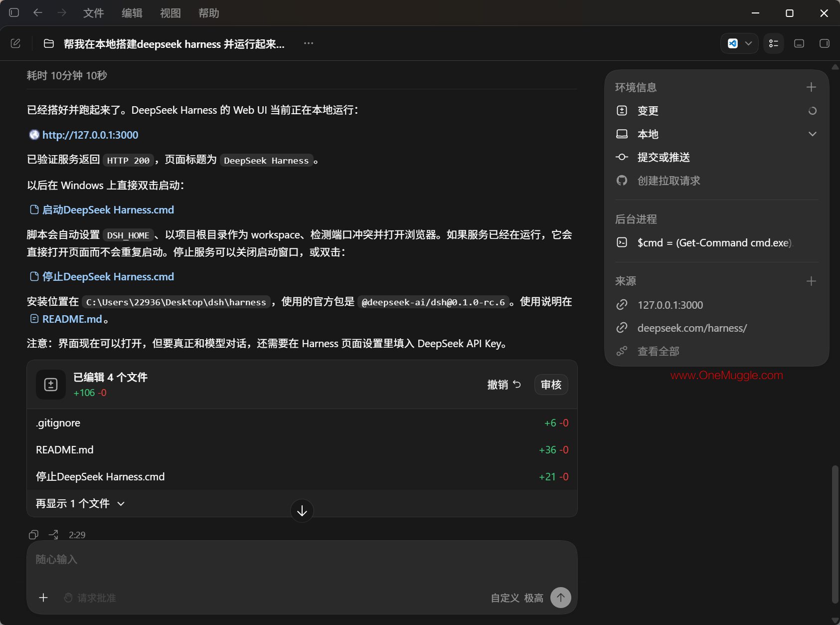This screenshot has width=840, height=625.
Task: Open the VS Code dropdown in header
Action: coord(739,43)
